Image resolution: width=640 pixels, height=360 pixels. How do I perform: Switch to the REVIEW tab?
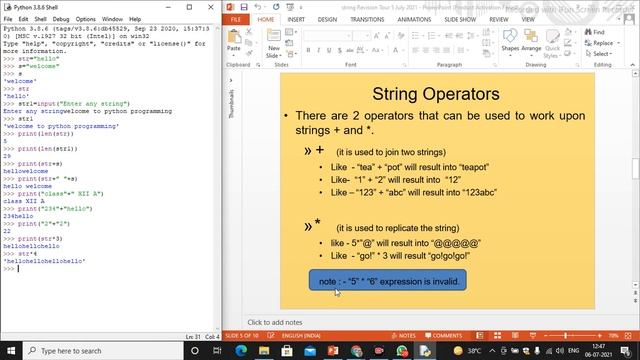[x=499, y=20]
